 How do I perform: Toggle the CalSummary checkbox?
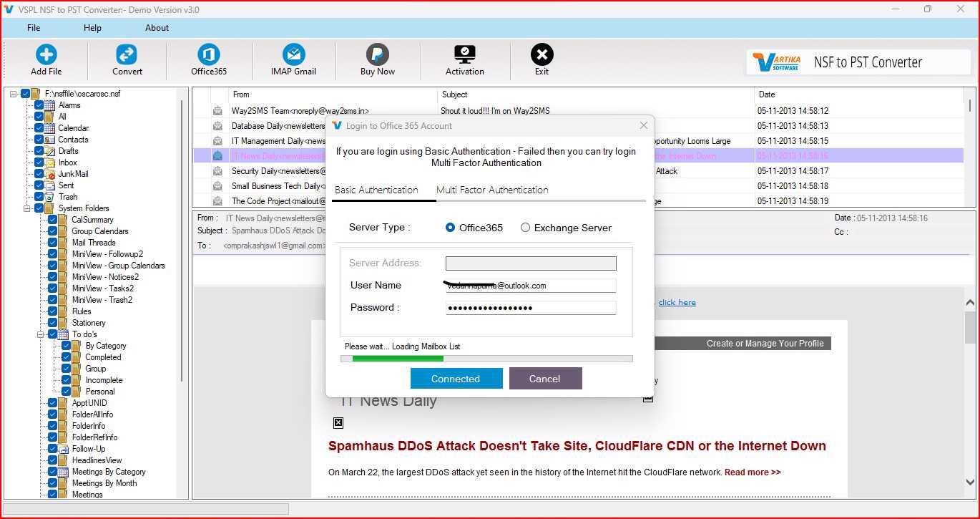[52, 220]
